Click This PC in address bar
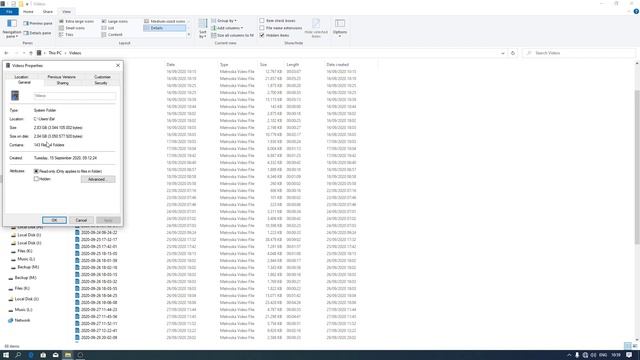Viewport: 640px width, 360px height. click(x=55, y=53)
